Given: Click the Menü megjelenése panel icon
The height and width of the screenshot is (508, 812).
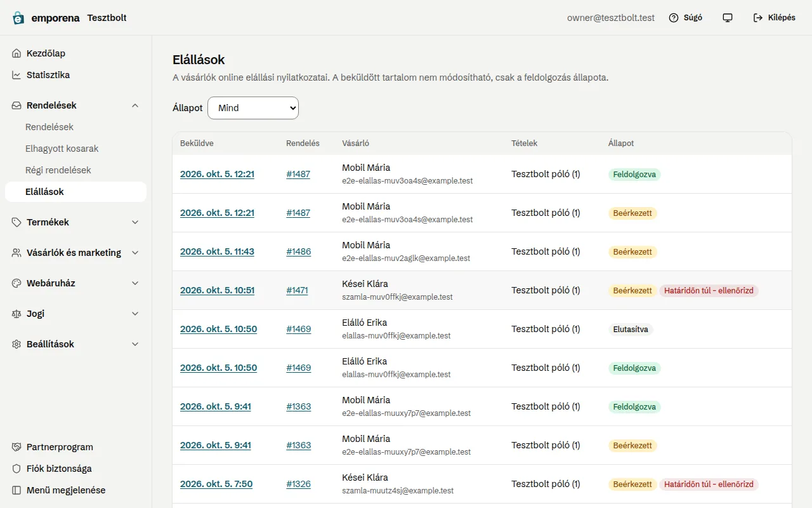Looking at the screenshot, I should [x=16, y=490].
